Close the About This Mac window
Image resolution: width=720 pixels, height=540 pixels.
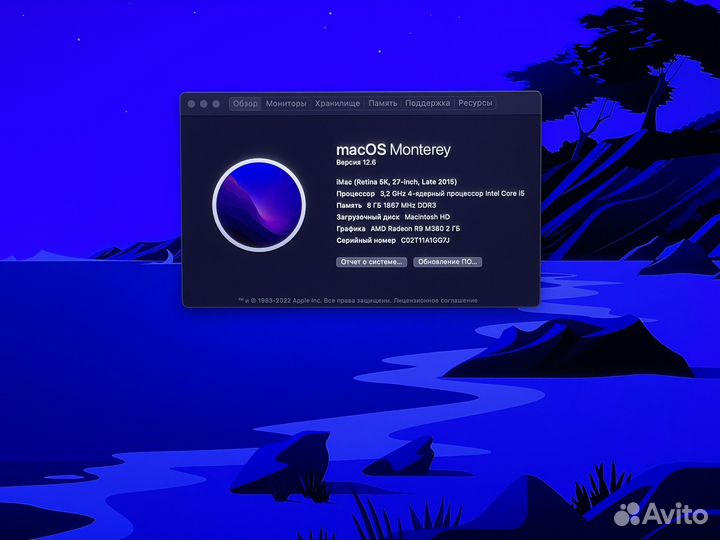(x=191, y=104)
